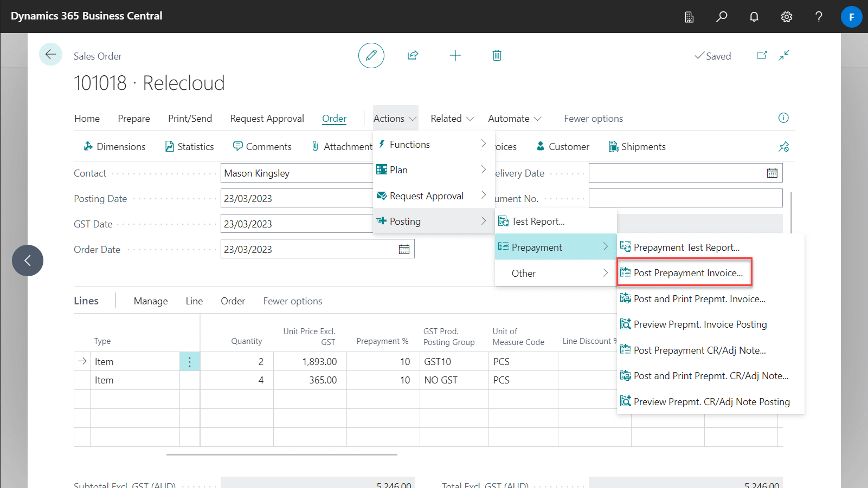
Task: Click row options three dots
Action: click(x=190, y=362)
